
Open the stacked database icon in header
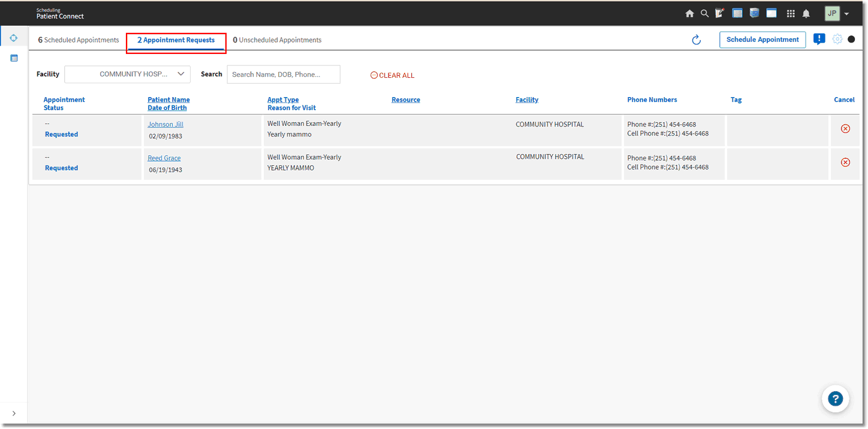click(x=754, y=13)
